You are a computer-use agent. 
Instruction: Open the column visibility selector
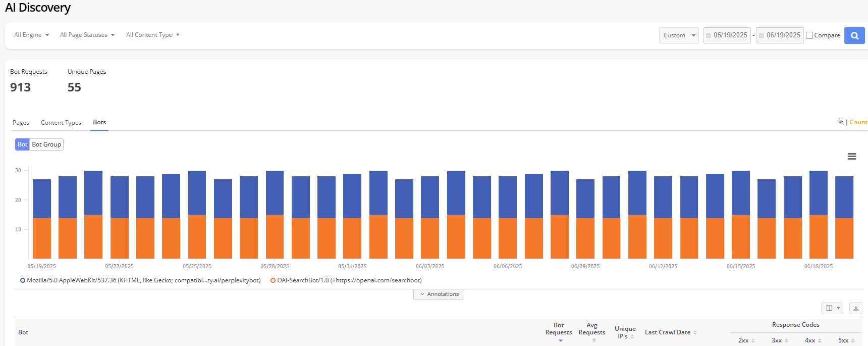click(x=832, y=308)
